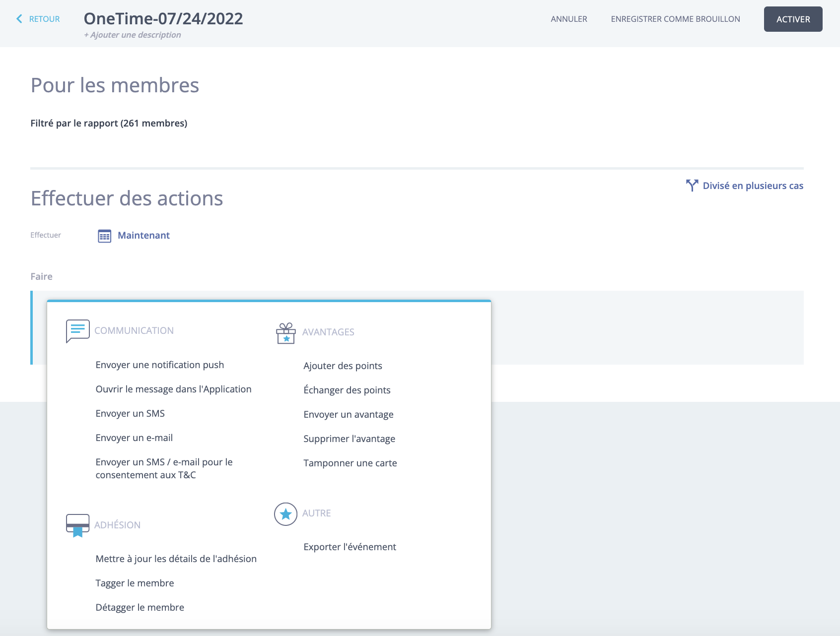Click the AUTRE category heading
840x636 pixels.
pos(316,513)
